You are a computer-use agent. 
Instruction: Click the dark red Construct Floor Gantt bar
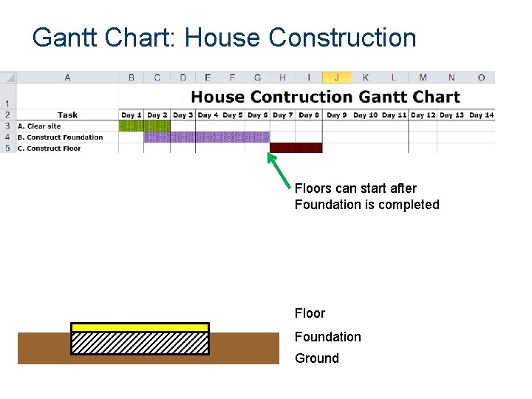click(296, 148)
